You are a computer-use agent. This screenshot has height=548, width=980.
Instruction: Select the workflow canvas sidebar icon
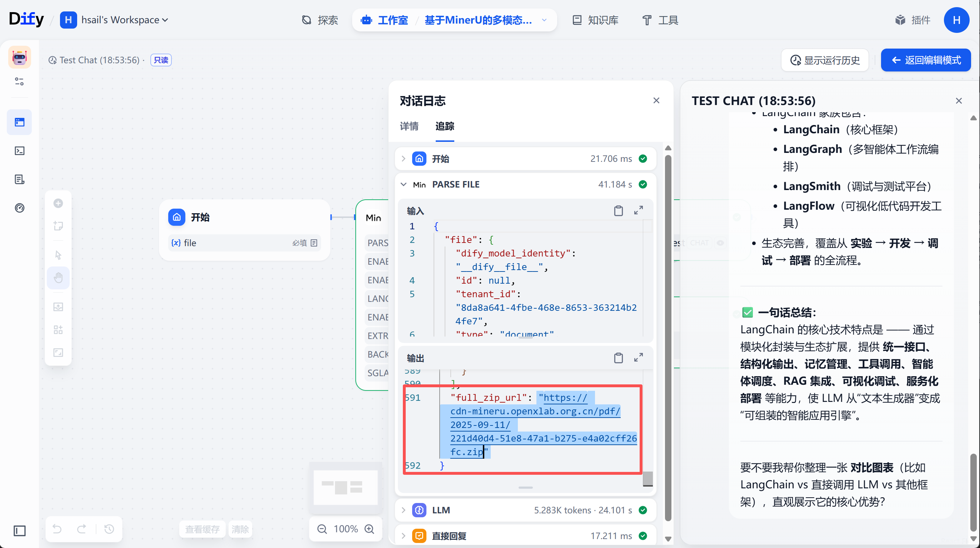pos(19,122)
